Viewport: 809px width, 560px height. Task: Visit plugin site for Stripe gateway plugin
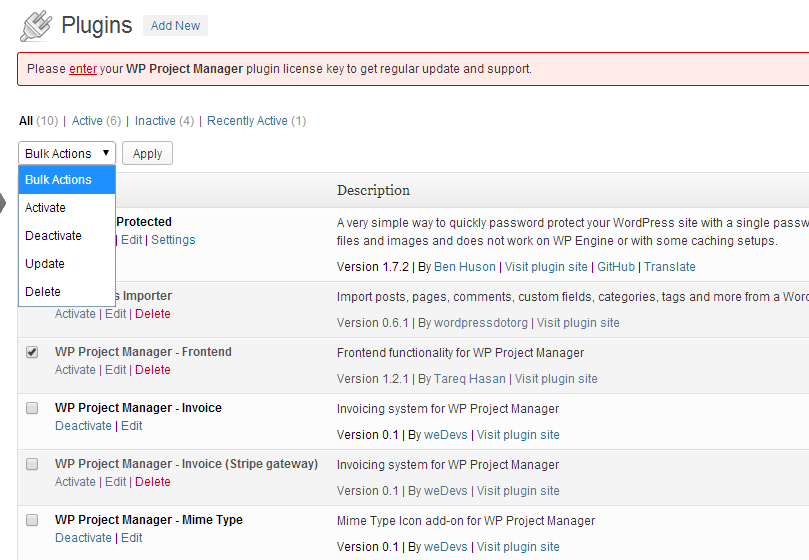[x=518, y=491]
